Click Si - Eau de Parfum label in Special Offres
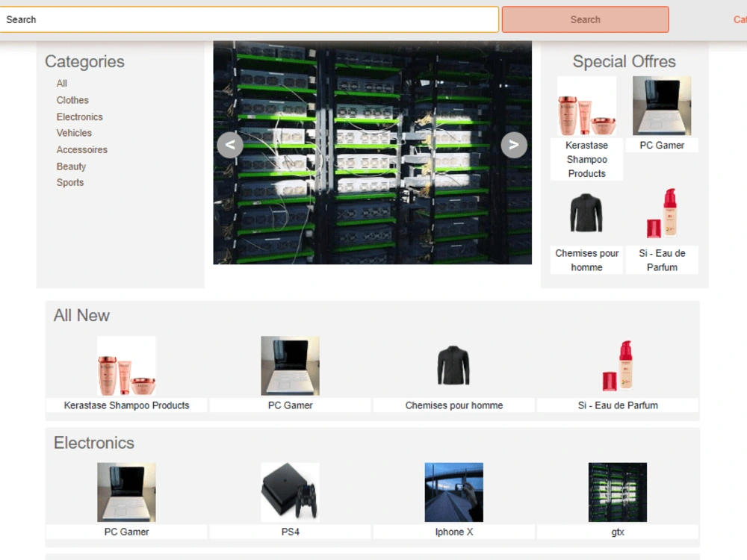This screenshot has width=747, height=560. pyautogui.click(x=662, y=260)
